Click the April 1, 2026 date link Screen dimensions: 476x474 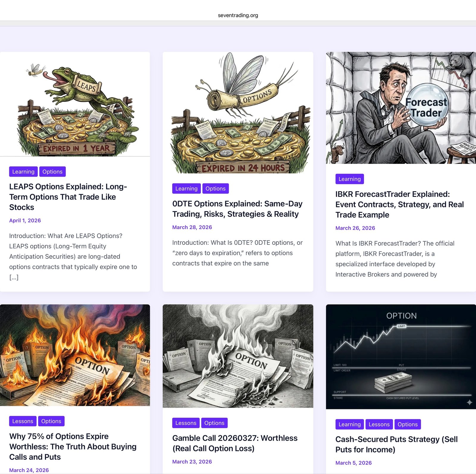[x=25, y=221]
